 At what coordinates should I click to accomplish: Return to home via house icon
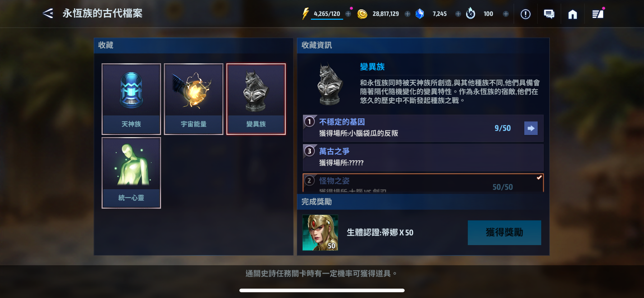(x=572, y=14)
